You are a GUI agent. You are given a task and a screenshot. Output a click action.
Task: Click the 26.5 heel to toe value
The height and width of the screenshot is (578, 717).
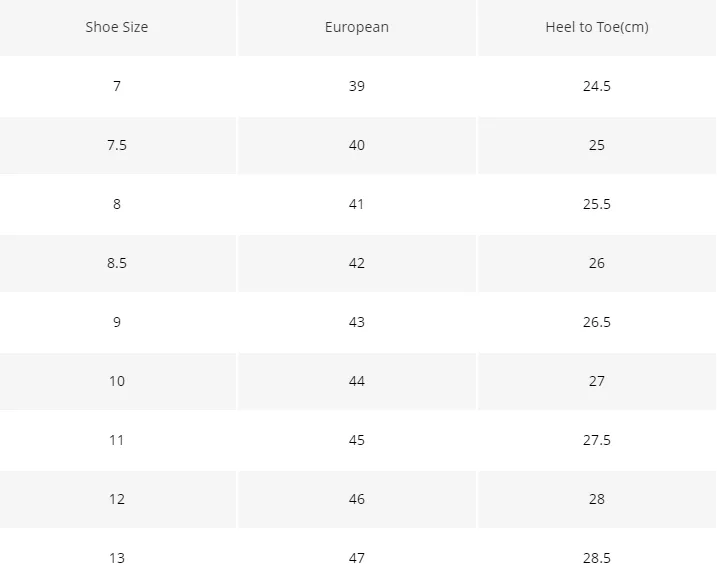(x=597, y=322)
